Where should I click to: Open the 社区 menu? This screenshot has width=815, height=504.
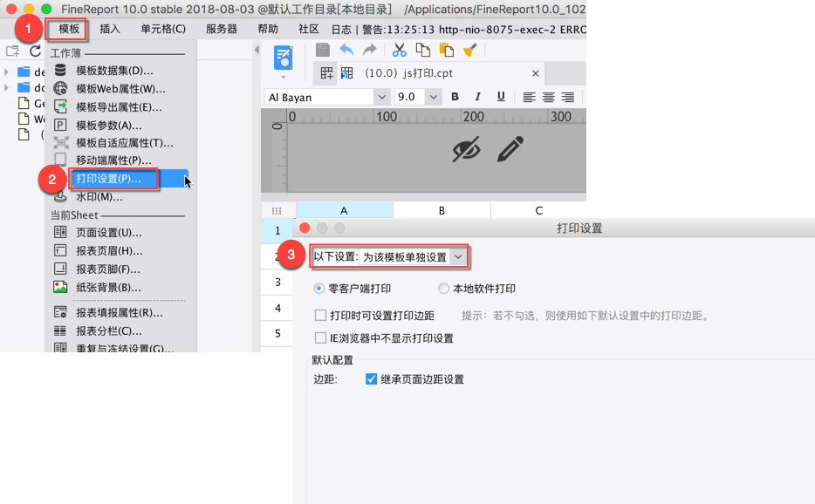(x=308, y=29)
